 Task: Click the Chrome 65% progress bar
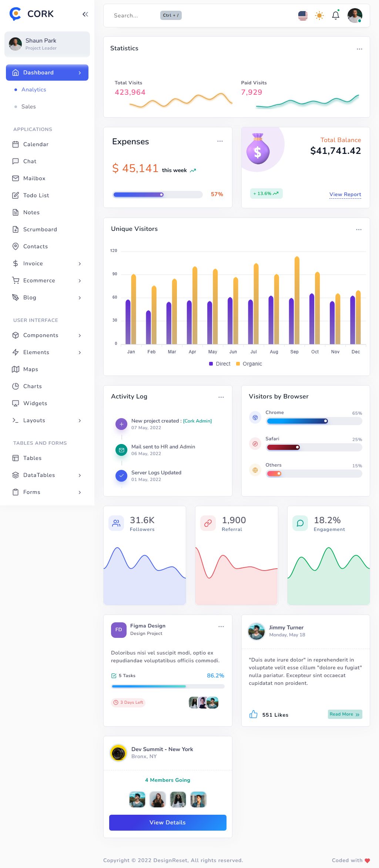click(x=314, y=421)
